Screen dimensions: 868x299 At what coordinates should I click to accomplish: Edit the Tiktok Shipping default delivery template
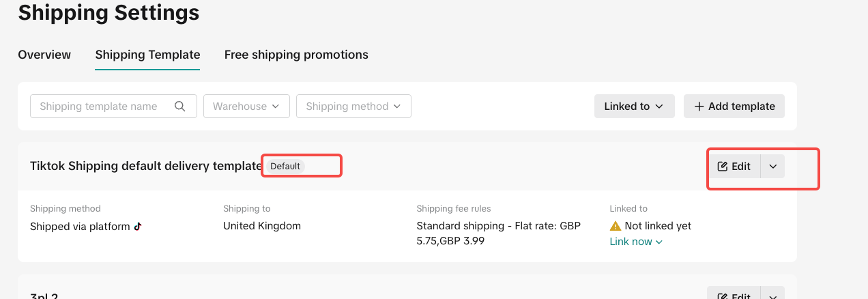pos(734,167)
